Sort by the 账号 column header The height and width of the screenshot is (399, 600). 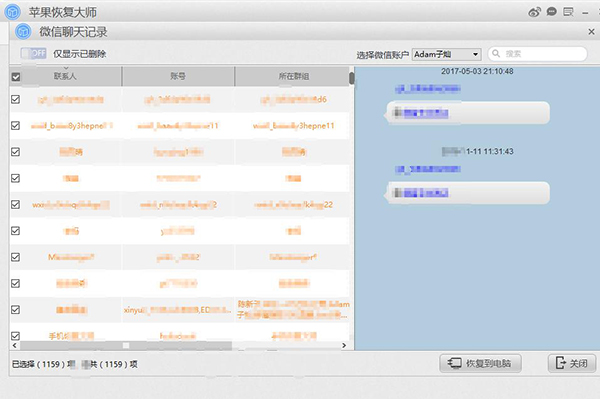point(178,76)
